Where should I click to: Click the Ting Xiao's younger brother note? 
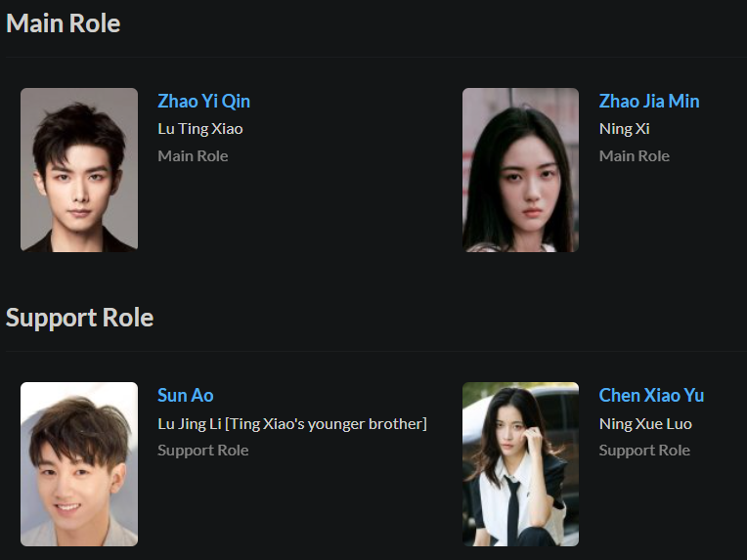[x=326, y=424]
